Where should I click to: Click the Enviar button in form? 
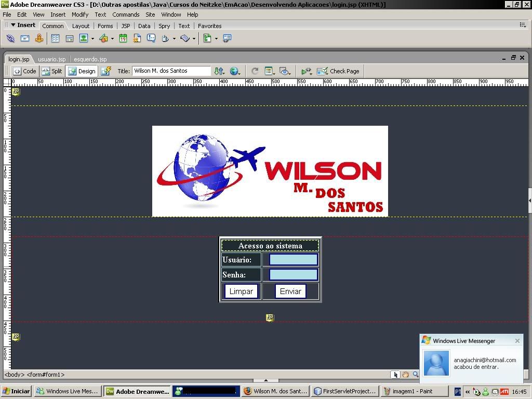click(290, 291)
